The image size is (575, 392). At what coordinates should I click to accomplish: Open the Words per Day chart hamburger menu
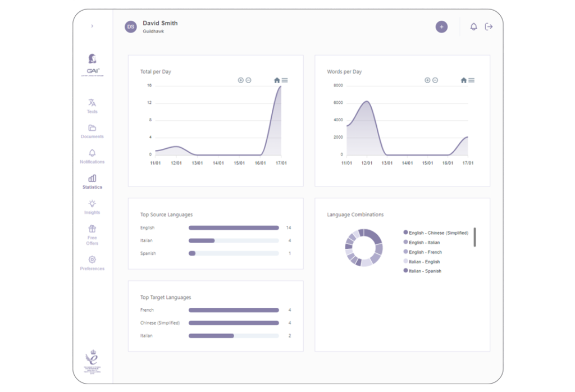click(x=471, y=80)
